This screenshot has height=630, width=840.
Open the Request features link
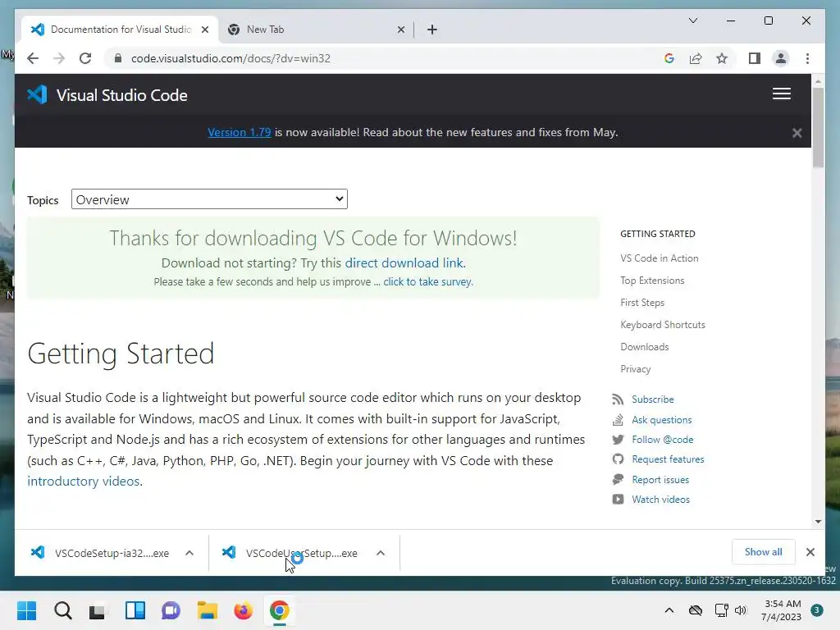tap(668, 459)
